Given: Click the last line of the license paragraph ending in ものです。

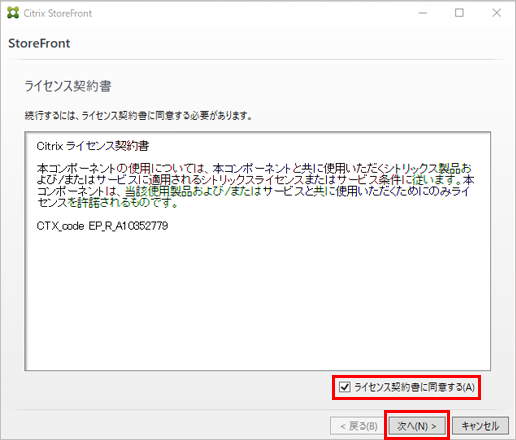Looking at the screenshot, I should (108, 202).
